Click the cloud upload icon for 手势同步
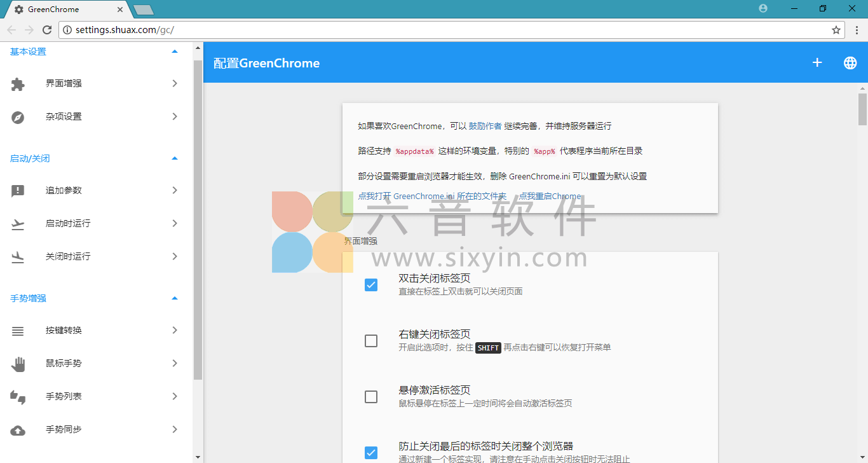The height and width of the screenshot is (463, 868). click(x=18, y=430)
